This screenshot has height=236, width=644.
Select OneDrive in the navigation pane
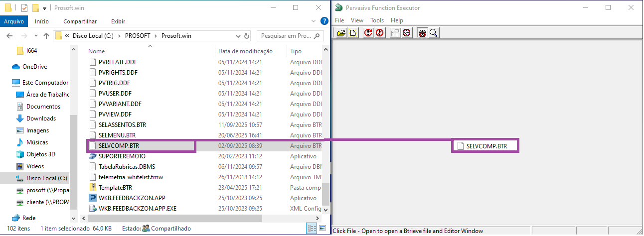(34, 67)
